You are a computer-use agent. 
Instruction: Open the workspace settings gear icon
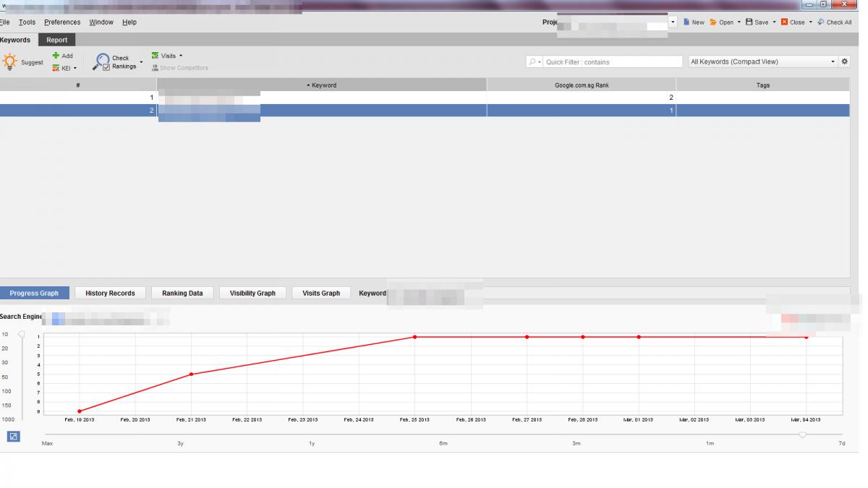pos(844,62)
